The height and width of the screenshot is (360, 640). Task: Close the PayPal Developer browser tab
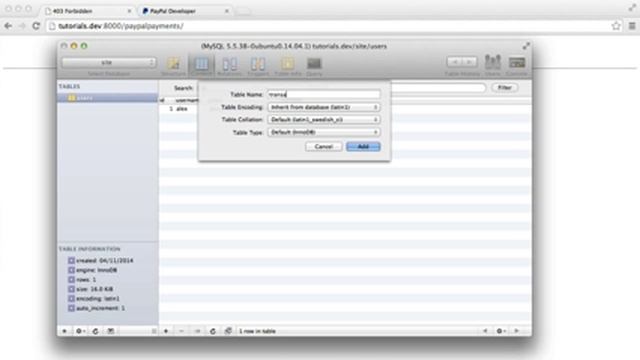coord(227,11)
